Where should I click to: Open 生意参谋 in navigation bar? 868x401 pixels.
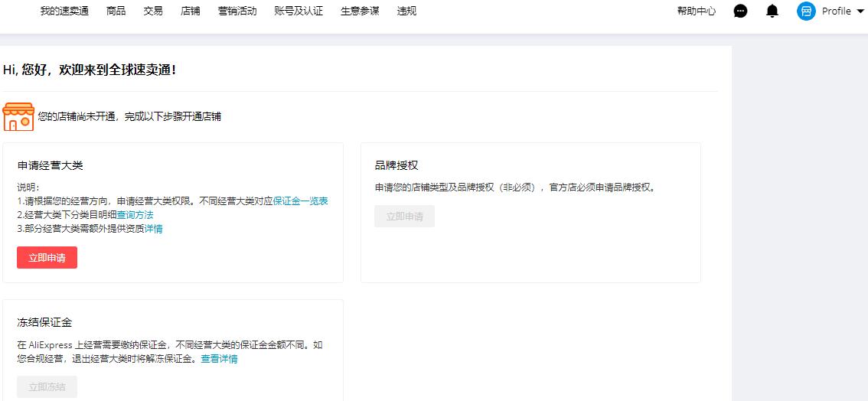(360, 11)
